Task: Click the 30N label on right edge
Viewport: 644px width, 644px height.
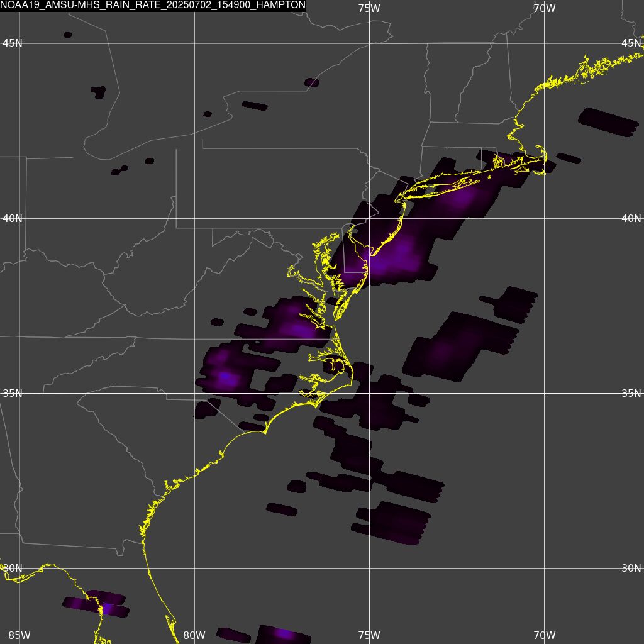Action: pyautogui.click(x=631, y=569)
